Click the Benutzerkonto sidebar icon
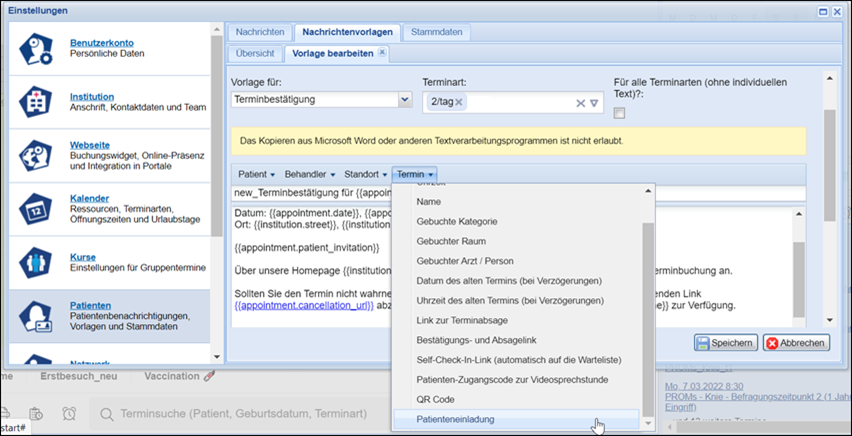The height and width of the screenshot is (436, 852). coord(35,49)
